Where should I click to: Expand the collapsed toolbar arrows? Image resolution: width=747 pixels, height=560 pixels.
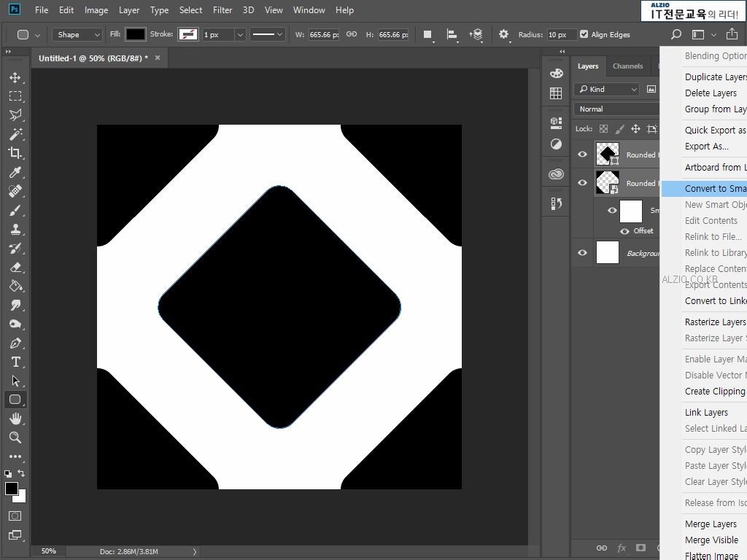[8, 52]
